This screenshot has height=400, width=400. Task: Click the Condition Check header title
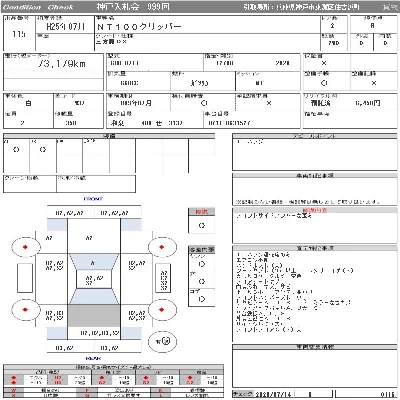point(37,7)
